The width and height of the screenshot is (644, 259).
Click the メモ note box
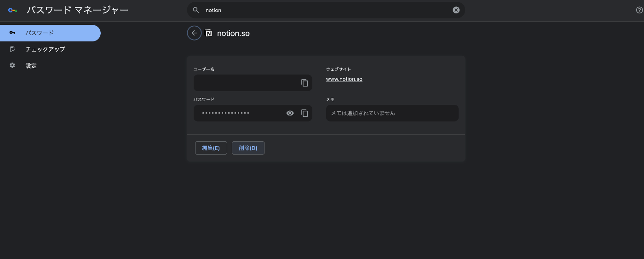pyautogui.click(x=392, y=113)
